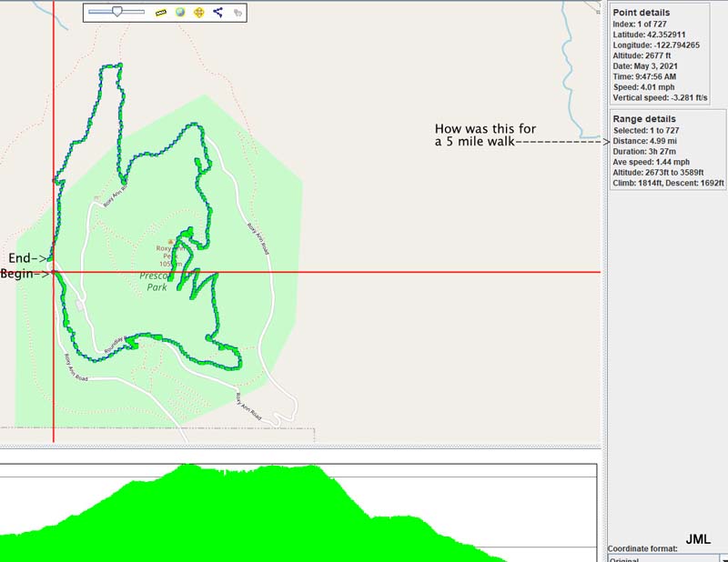Click the Climb and Descent row

pyautogui.click(x=667, y=184)
